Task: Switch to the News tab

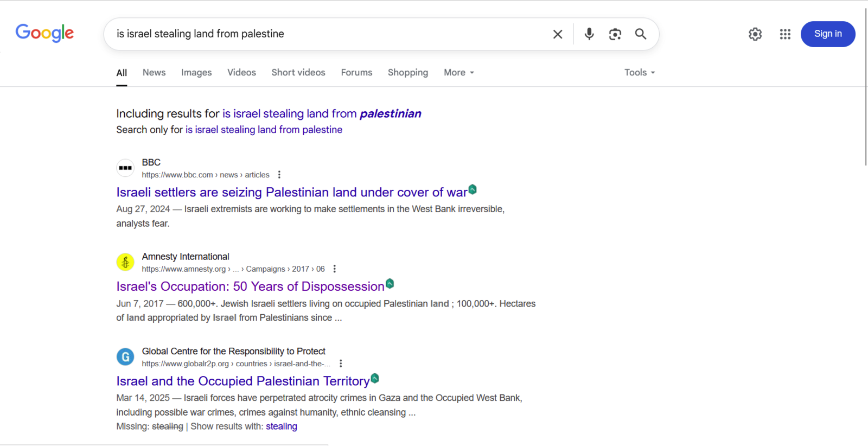Action: (154, 73)
